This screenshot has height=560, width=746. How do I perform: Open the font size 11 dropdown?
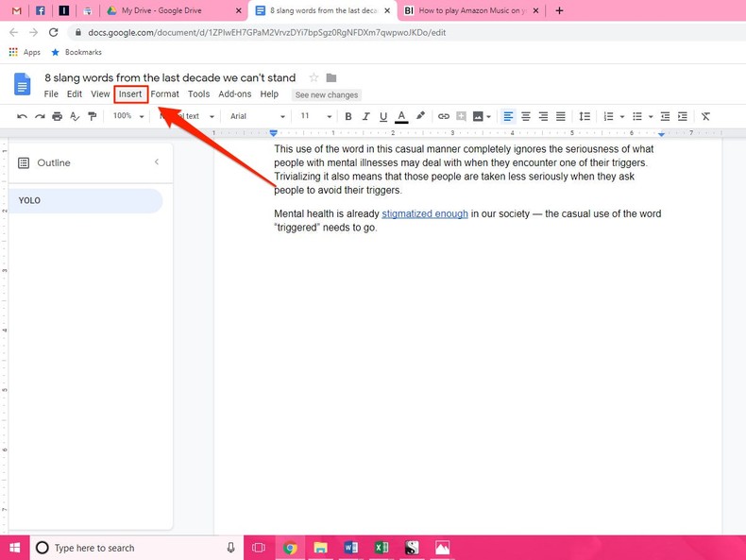click(x=315, y=116)
